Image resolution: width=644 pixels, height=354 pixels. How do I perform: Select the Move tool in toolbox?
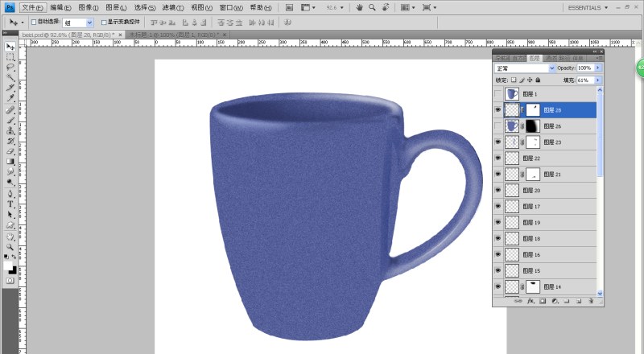pyautogui.click(x=10, y=47)
